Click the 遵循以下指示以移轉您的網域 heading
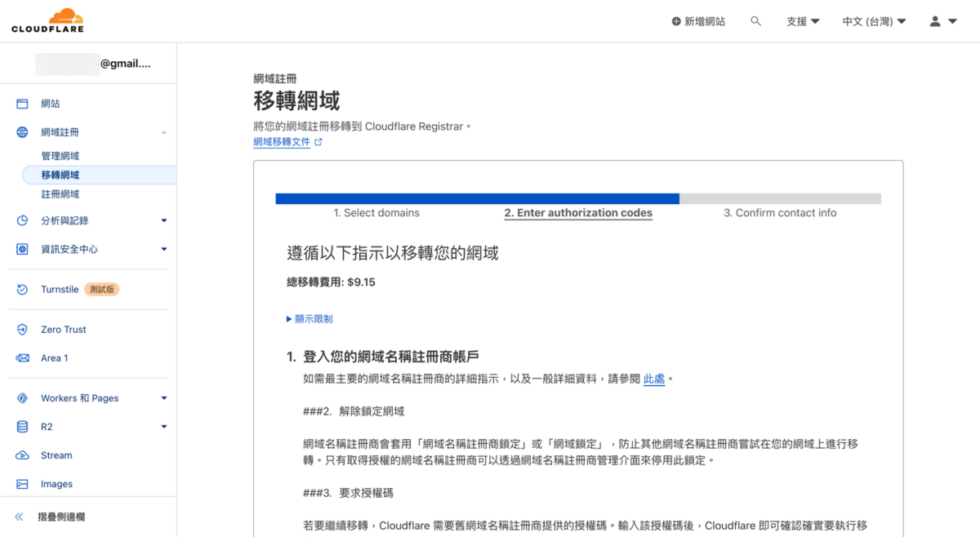This screenshot has width=980, height=537. (393, 253)
